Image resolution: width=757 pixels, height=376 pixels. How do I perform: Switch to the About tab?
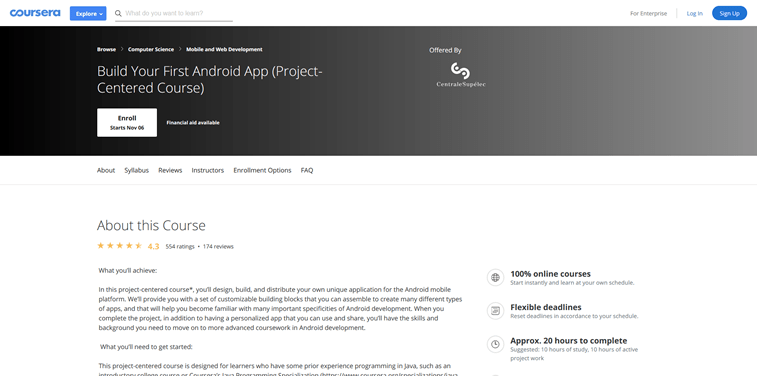106,170
